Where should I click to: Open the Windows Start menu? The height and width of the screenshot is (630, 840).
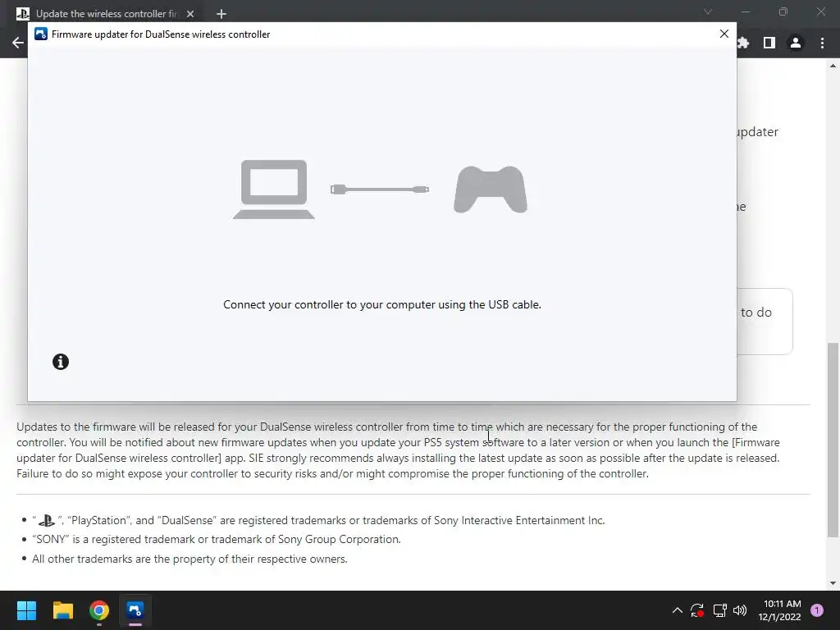[x=26, y=610]
